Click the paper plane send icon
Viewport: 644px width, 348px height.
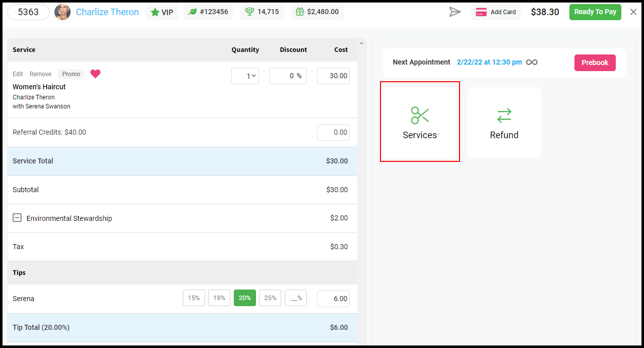coord(455,12)
